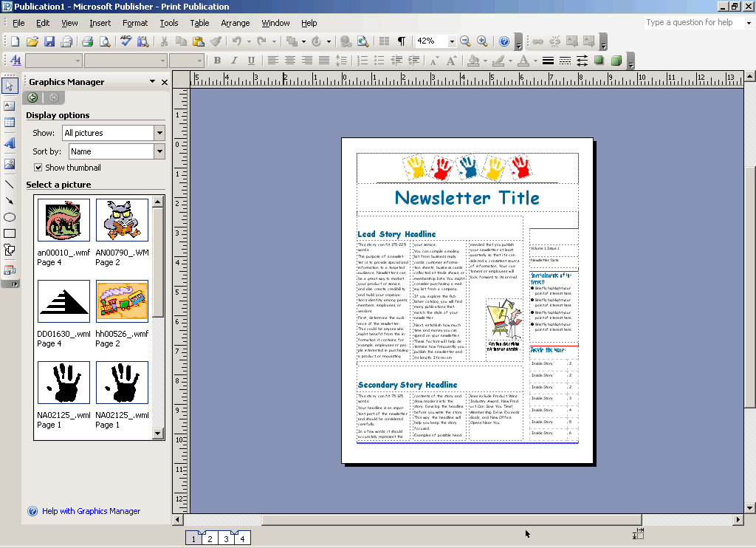
Task: Switch to page 3 of the publication
Action: [x=227, y=538]
